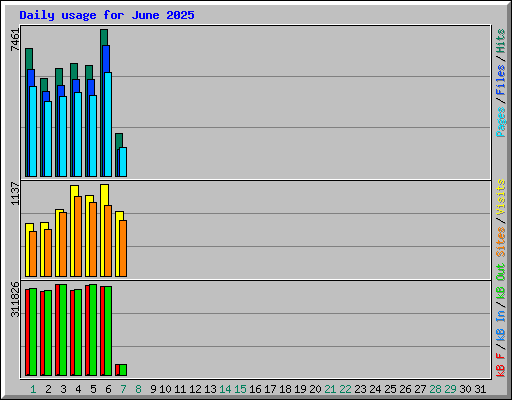Viewport: 512px width, 400px height.
Task: Select the orange Sites bar for day 7
Action: 123,248
